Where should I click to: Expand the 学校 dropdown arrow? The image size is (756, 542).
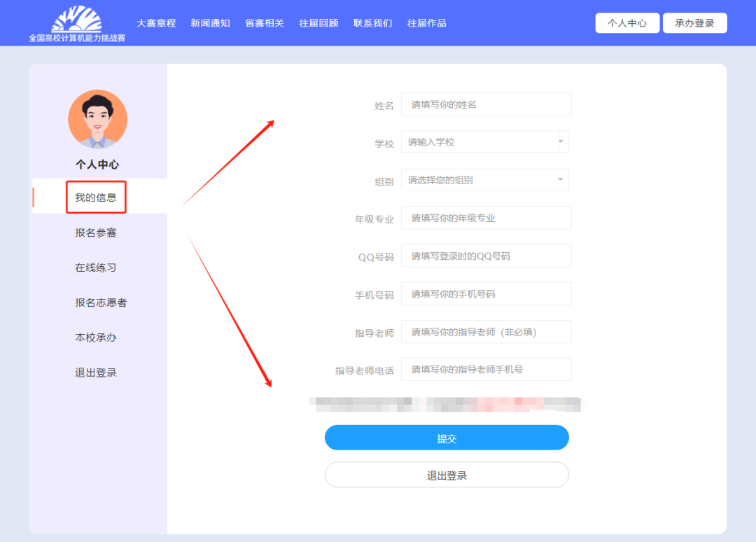[x=561, y=141]
